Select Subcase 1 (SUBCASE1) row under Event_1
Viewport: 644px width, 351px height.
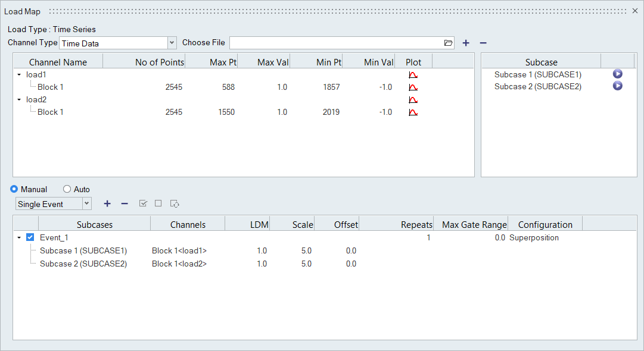click(x=83, y=250)
